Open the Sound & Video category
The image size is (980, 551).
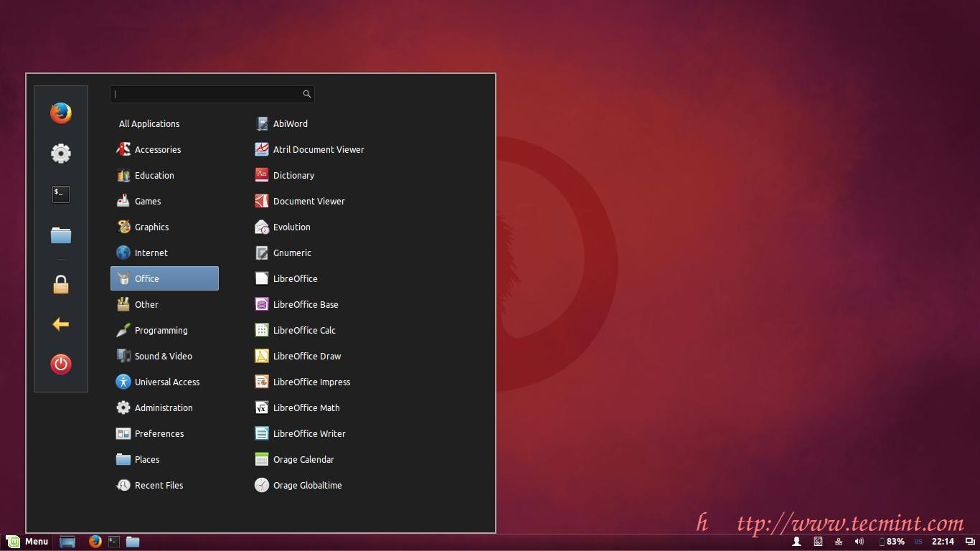click(x=163, y=356)
